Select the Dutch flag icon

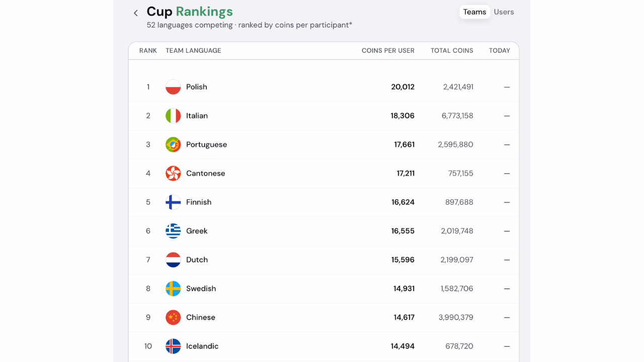(173, 260)
